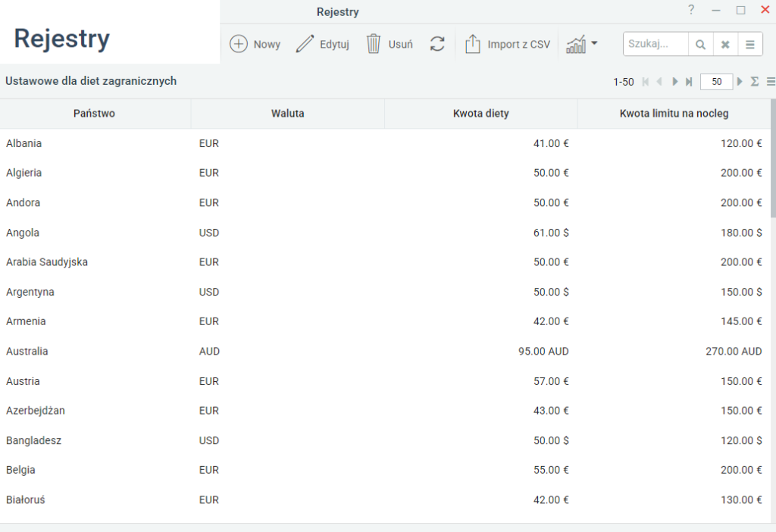Click the 1-50 record range indicator
776x532 pixels.
[x=623, y=82]
